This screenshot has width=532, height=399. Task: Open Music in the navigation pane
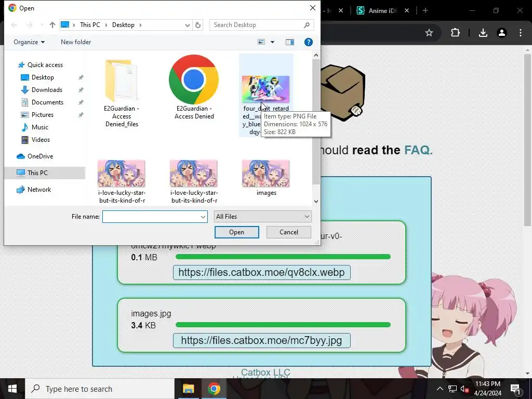(39, 127)
